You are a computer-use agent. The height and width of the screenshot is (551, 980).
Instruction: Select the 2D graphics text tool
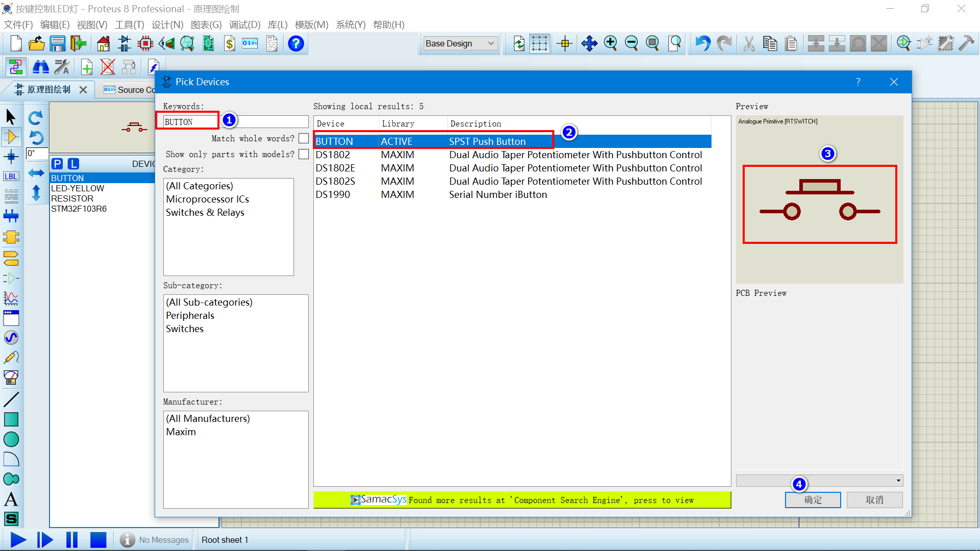pos(11,499)
